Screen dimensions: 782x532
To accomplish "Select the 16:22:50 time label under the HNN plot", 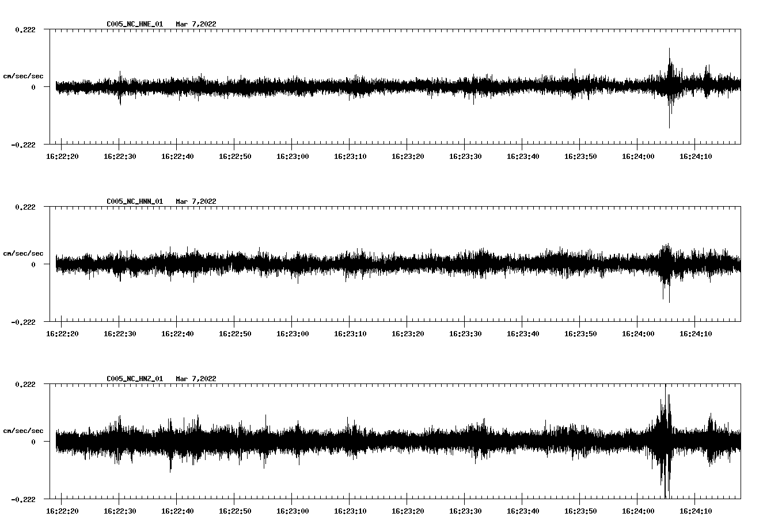I will 235,333.
